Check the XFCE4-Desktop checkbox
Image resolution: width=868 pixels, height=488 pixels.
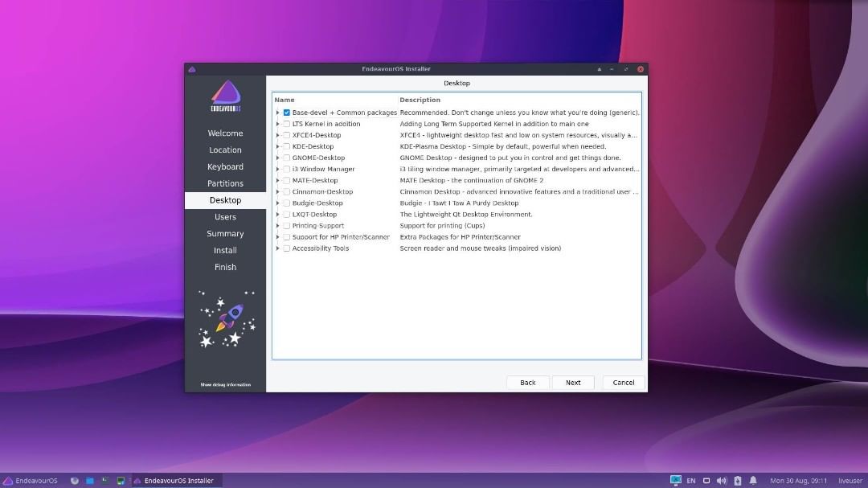[x=287, y=135]
